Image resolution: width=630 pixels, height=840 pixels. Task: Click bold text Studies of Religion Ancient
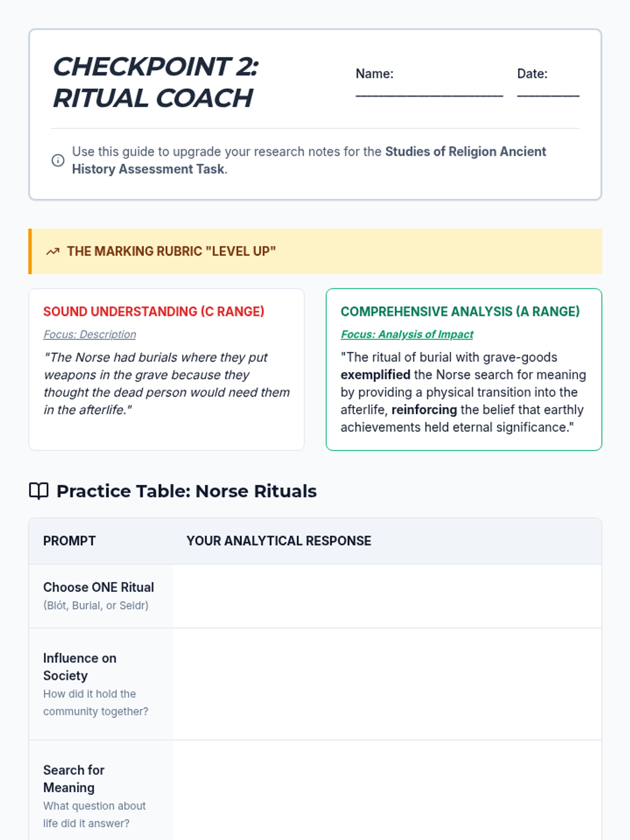[x=465, y=152]
